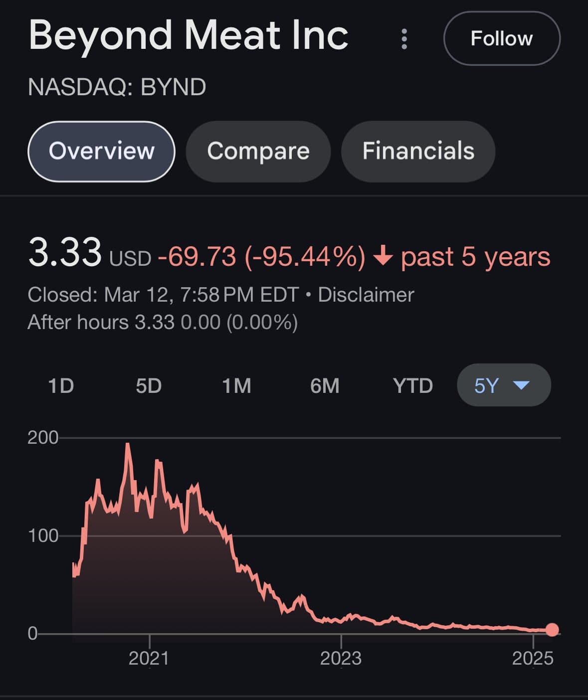Open the Financials tab
The height and width of the screenshot is (700, 588).
[418, 151]
